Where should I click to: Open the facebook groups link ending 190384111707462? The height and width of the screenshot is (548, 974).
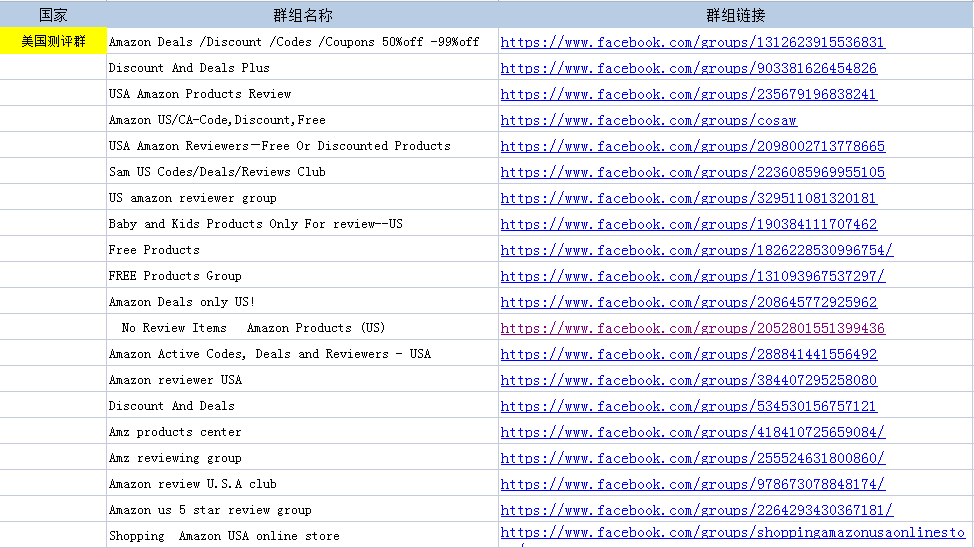[689, 224]
